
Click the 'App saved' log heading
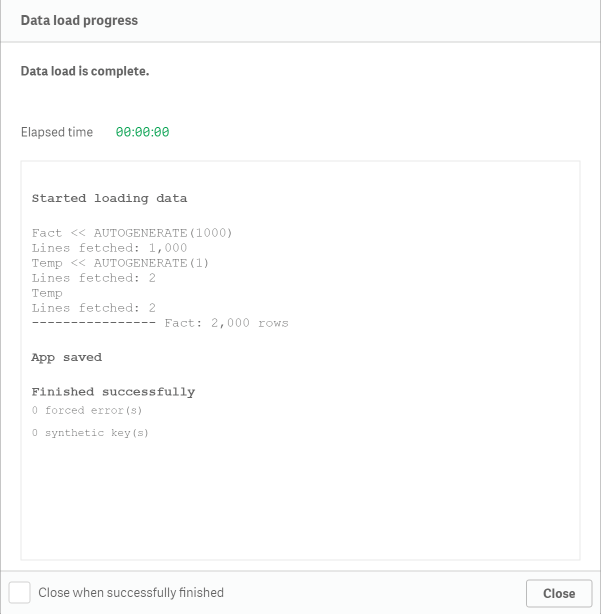click(x=67, y=358)
